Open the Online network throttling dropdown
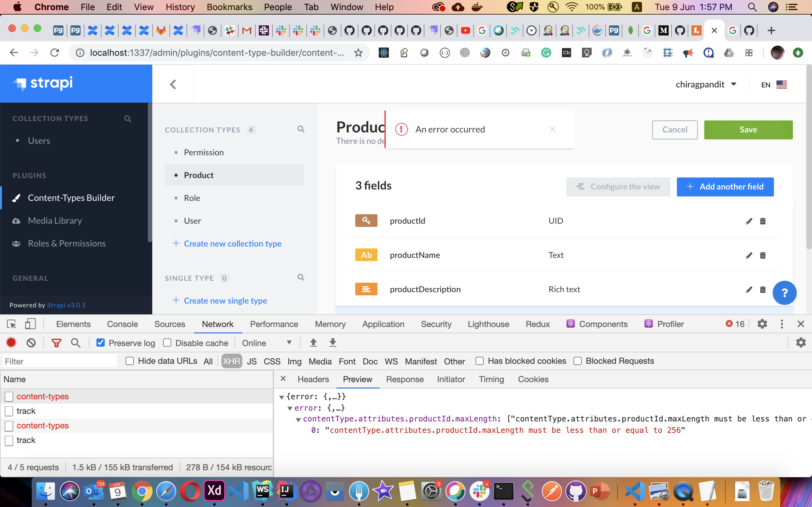This screenshot has height=507, width=812. [267, 343]
